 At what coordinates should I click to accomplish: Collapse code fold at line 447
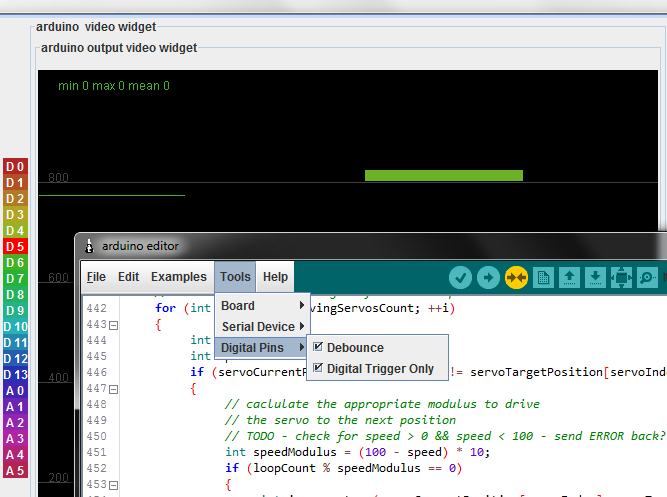(113, 389)
